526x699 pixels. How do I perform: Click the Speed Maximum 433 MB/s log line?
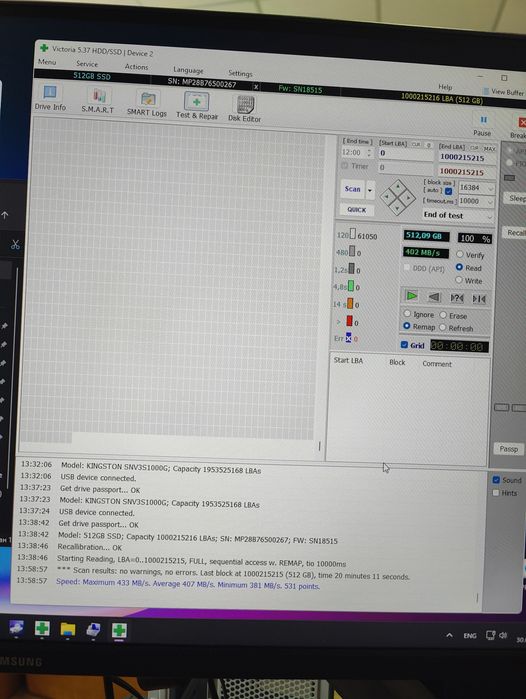point(188,584)
